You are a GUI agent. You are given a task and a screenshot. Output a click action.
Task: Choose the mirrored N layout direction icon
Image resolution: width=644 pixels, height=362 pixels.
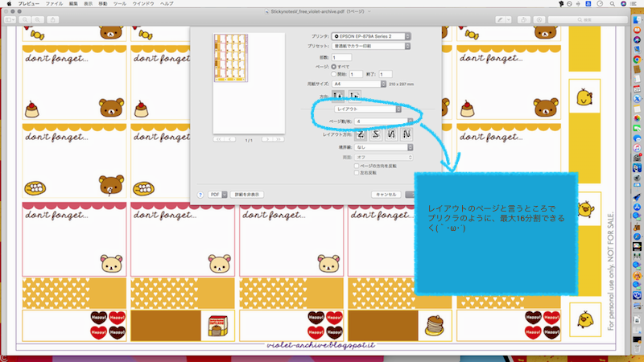pyautogui.click(x=391, y=134)
